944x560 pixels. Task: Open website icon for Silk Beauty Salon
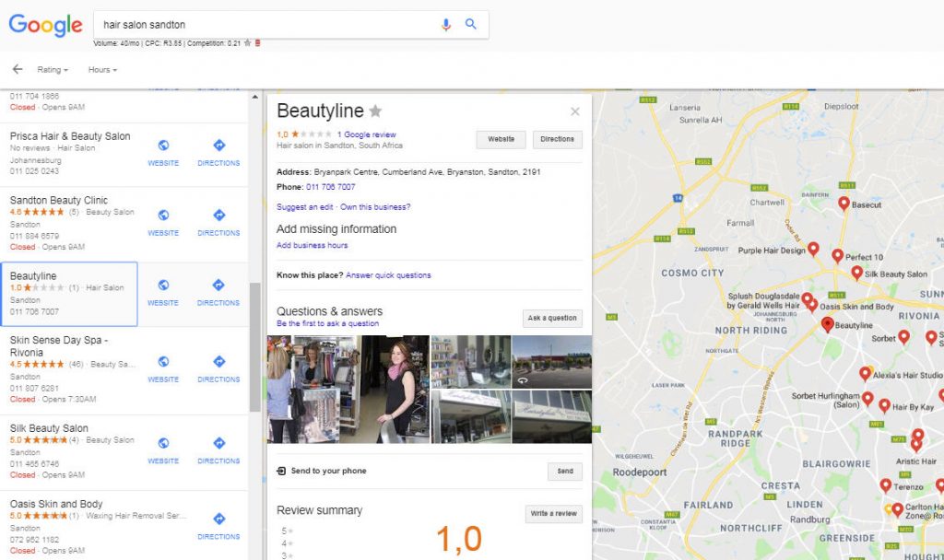click(163, 443)
